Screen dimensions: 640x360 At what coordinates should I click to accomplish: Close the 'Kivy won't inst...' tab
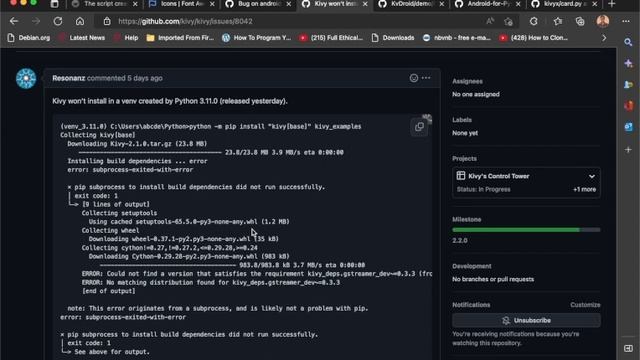pyautogui.click(x=365, y=4)
